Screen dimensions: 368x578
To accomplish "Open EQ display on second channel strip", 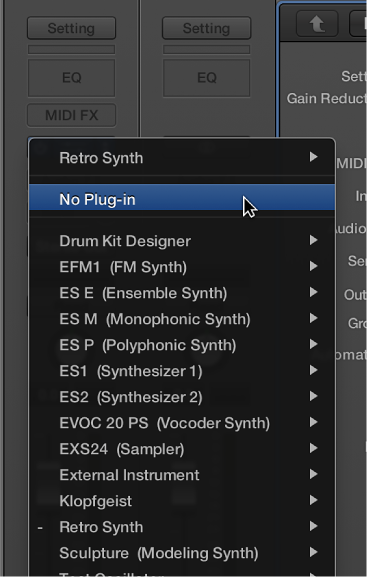I will click(x=206, y=78).
